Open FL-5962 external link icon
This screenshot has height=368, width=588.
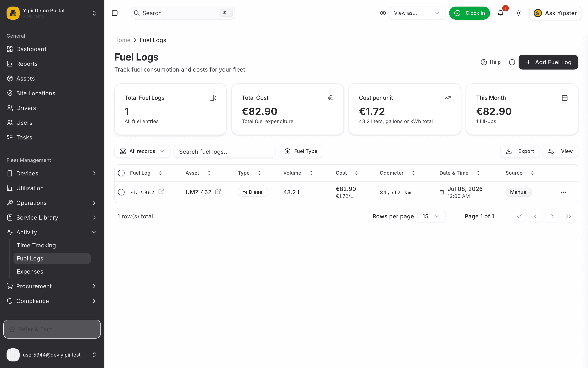click(x=161, y=192)
